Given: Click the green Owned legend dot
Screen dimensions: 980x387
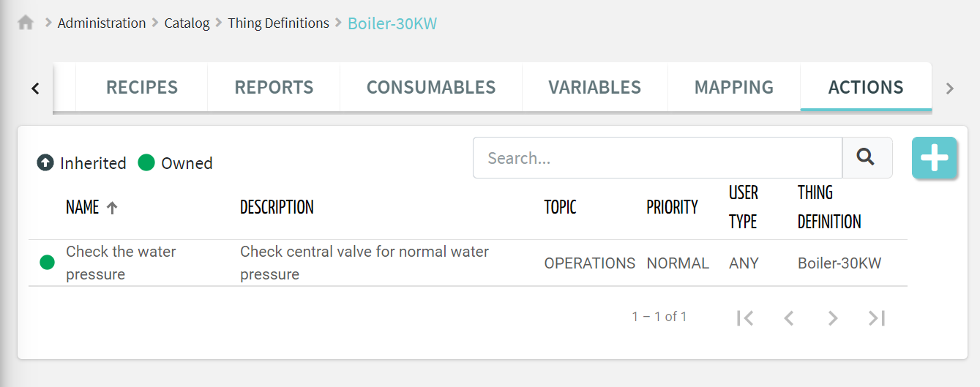Looking at the screenshot, I should (x=146, y=162).
